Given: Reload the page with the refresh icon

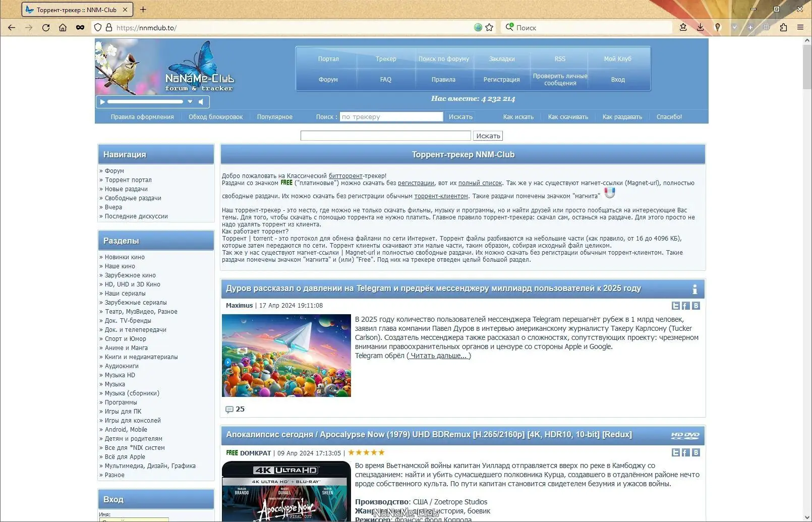Looking at the screenshot, I should (x=46, y=28).
